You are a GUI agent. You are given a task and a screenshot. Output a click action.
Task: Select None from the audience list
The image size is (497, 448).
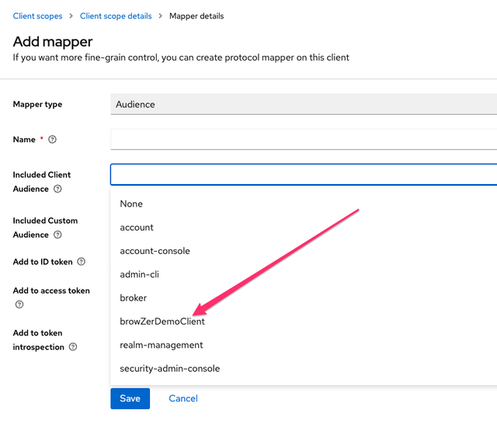pyautogui.click(x=304, y=203)
